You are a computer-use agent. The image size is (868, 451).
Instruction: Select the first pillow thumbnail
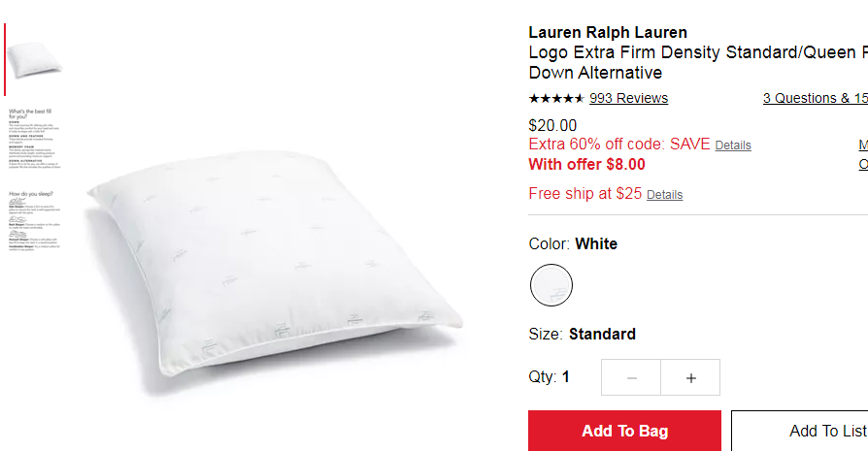click(34, 60)
